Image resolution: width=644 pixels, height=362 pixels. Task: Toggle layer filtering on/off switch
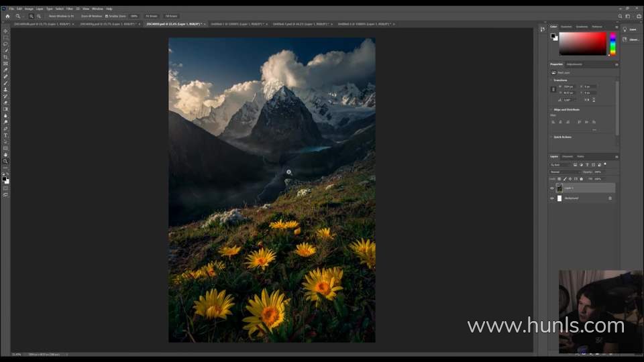click(605, 164)
